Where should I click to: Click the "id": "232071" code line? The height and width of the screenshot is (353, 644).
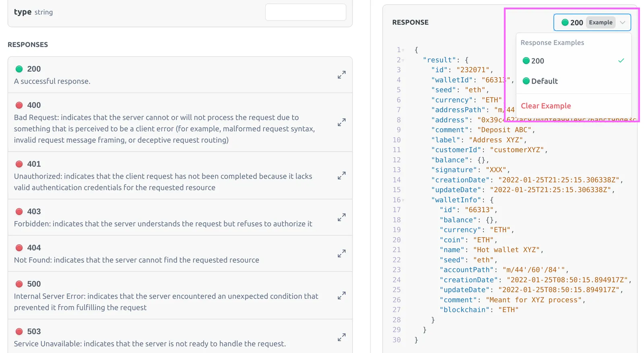(462, 70)
